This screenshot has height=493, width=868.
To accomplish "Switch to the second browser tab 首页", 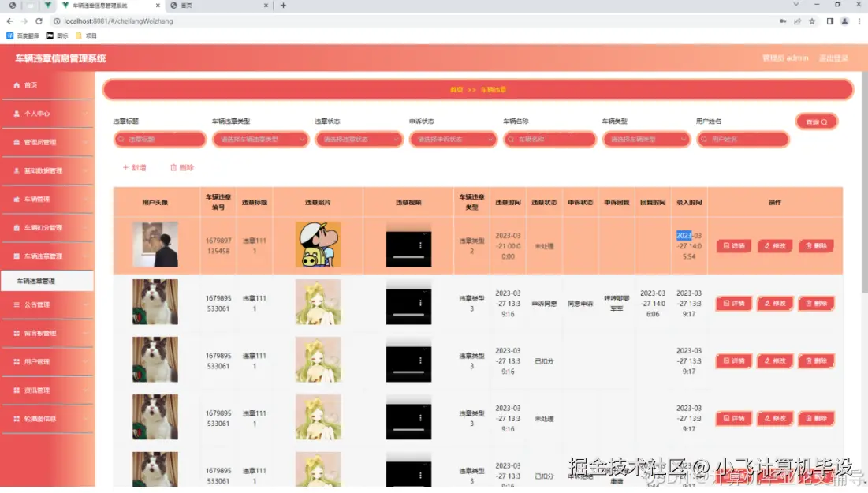I will point(218,6).
